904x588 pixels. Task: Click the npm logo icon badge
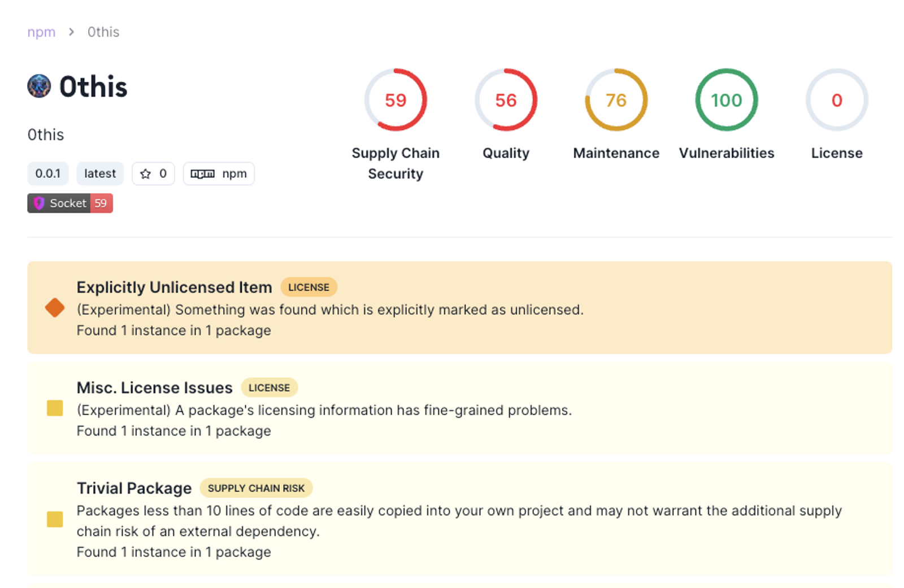(202, 174)
